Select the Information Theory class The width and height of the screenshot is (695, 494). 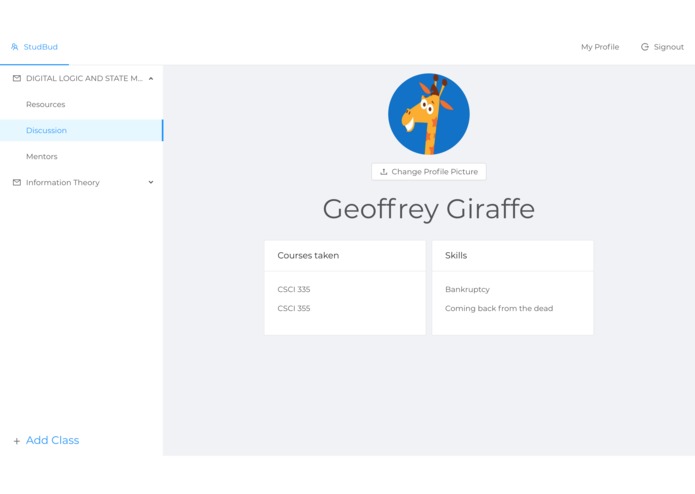click(63, 183)
